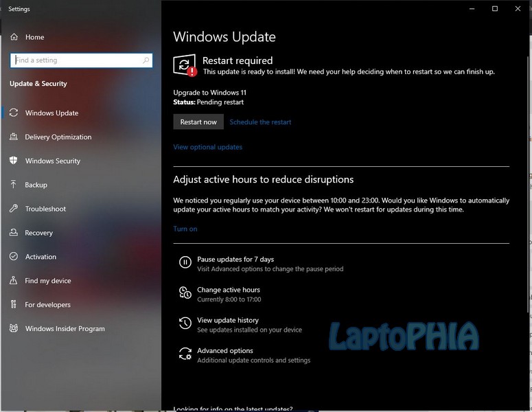Open Change active hours option
Screen dimensions: 532x412
coord(220,295)
